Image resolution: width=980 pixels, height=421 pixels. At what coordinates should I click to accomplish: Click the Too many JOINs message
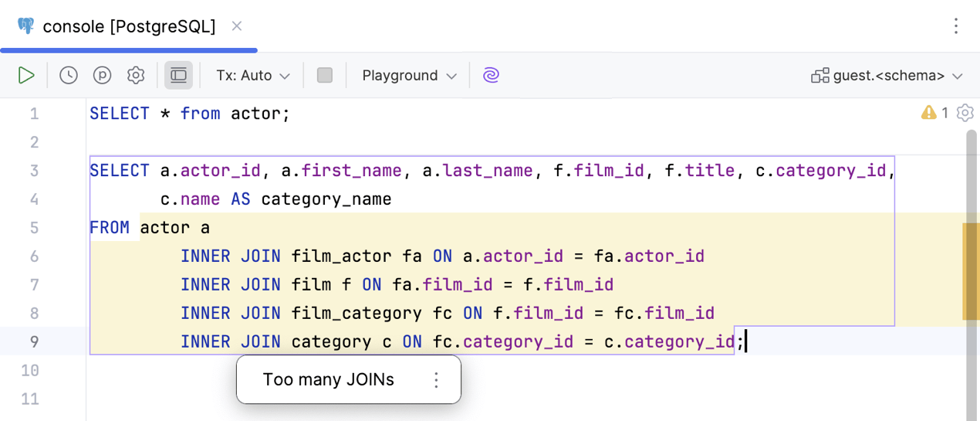328,380
